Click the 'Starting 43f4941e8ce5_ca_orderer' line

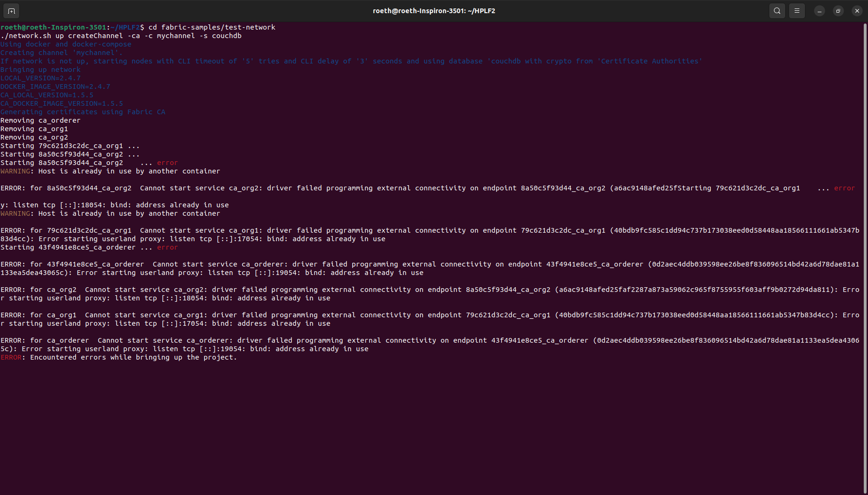(x=89, y=247)
